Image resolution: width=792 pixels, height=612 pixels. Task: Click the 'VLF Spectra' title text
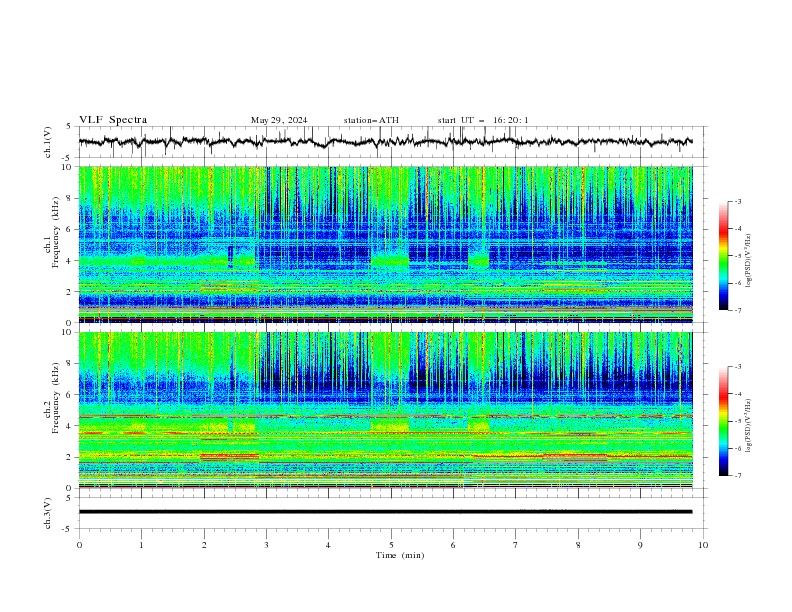pos(113,120)
